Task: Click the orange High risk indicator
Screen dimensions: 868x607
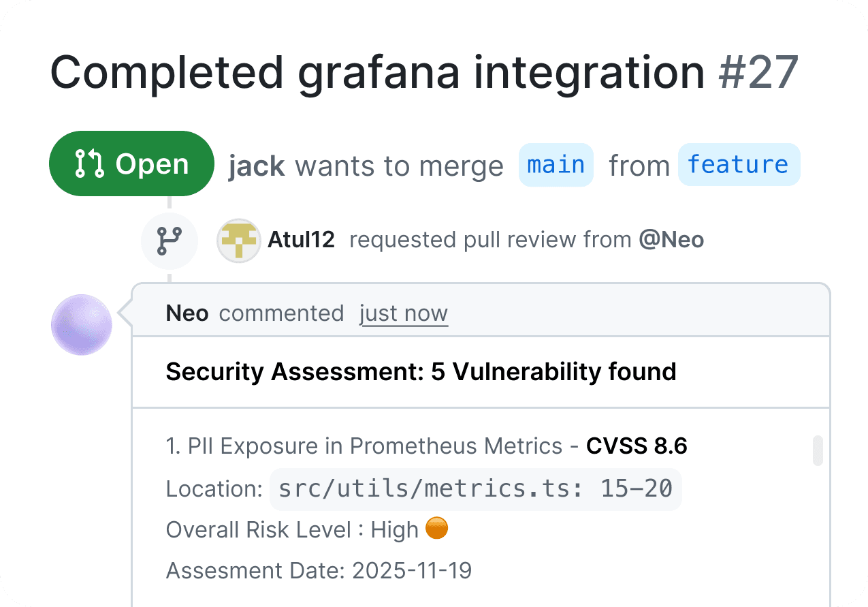Action: click(x=436, y=529)
